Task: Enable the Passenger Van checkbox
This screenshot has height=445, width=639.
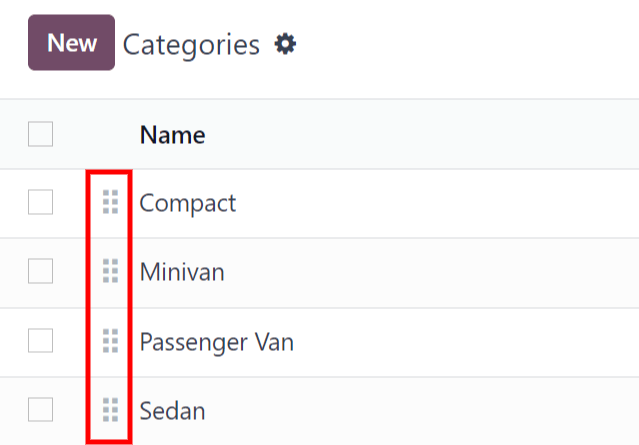Action: tap(40, 341)
